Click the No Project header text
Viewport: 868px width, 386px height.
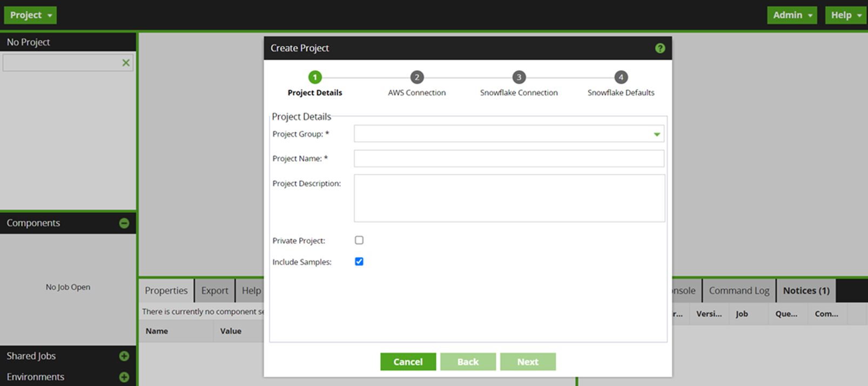click(28, 42)
